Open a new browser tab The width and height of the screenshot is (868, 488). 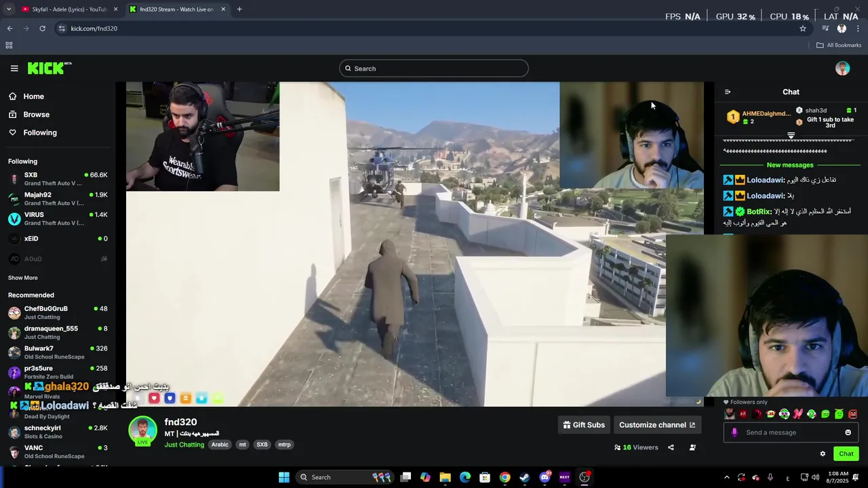[239, 9]
